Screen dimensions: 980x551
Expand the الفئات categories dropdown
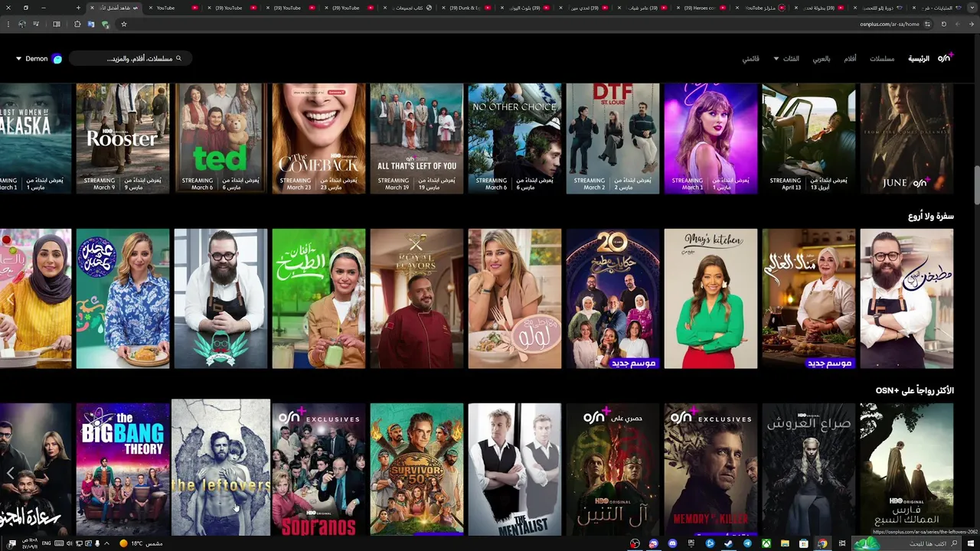point(787,59)
